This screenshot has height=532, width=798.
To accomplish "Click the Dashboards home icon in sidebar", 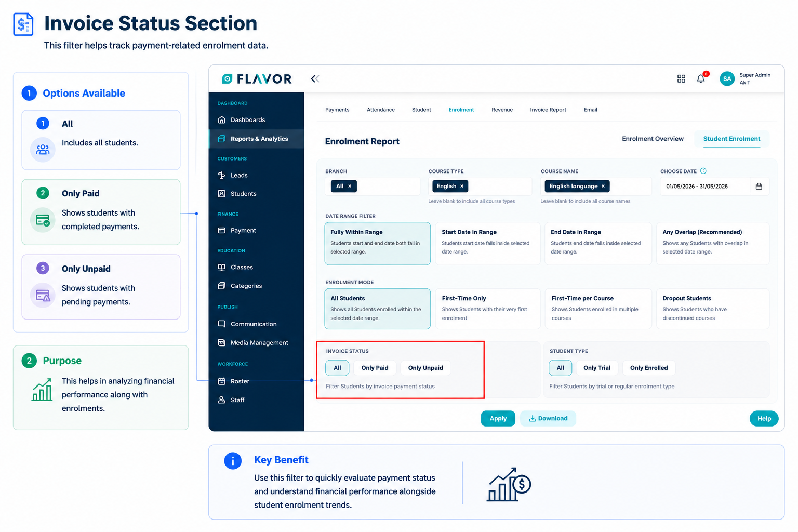I will click(222, 119).
